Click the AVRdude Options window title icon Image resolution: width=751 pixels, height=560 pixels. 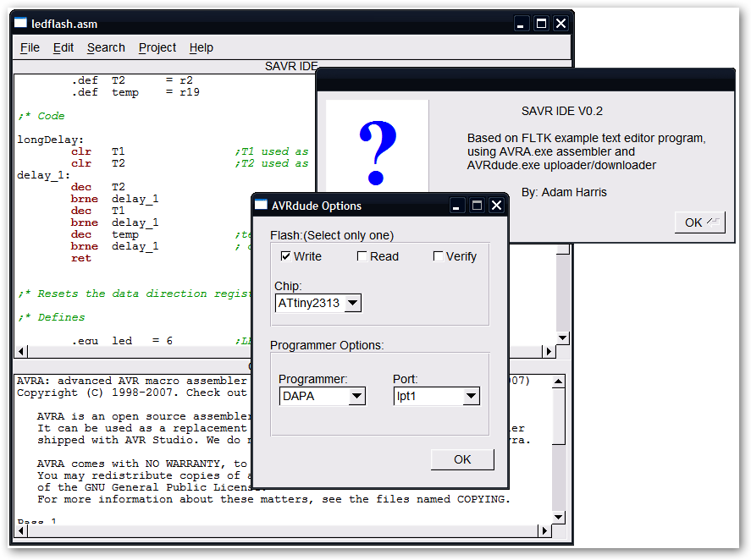pos(261,205)
